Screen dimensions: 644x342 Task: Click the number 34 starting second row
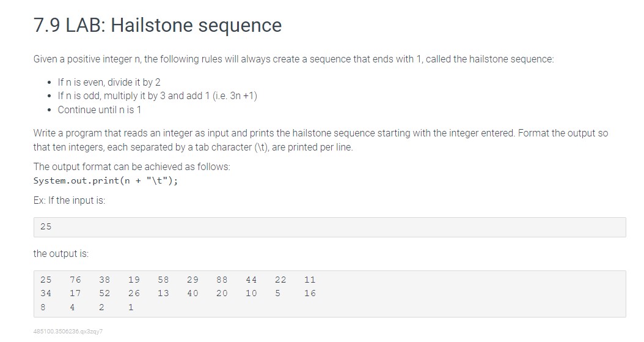pos(46,293)
